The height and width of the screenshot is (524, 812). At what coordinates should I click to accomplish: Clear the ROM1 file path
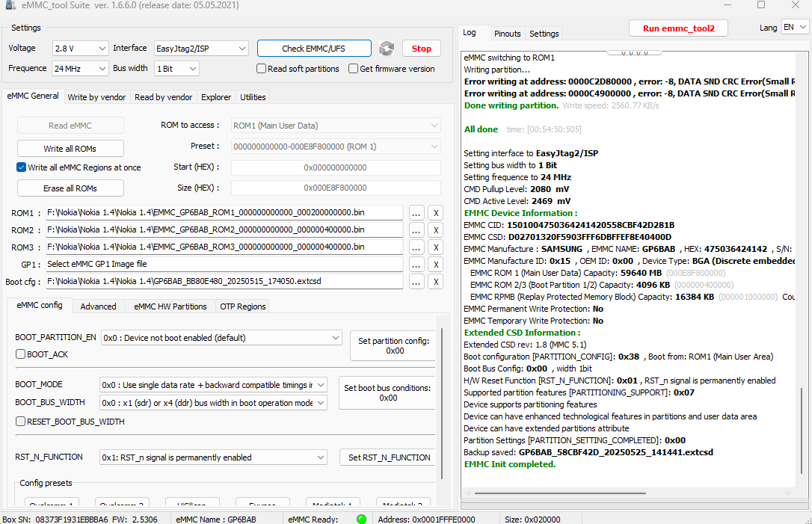[x=436, y=213]
